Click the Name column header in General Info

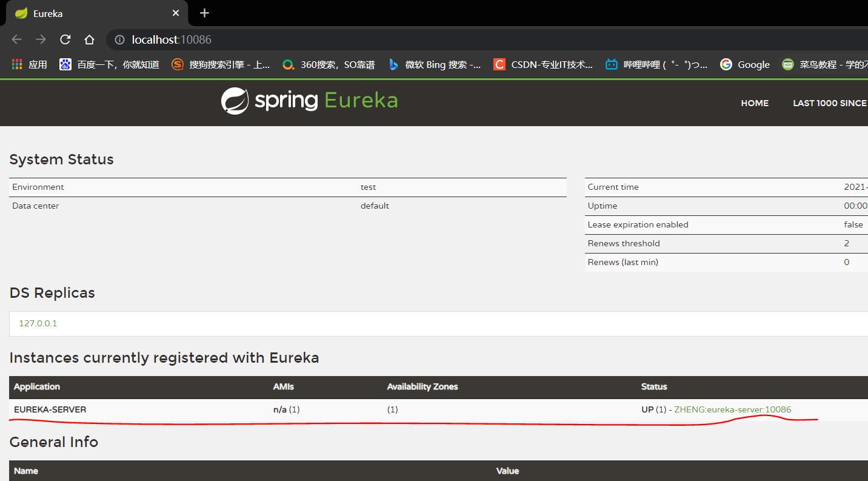(x=26, y=471)
